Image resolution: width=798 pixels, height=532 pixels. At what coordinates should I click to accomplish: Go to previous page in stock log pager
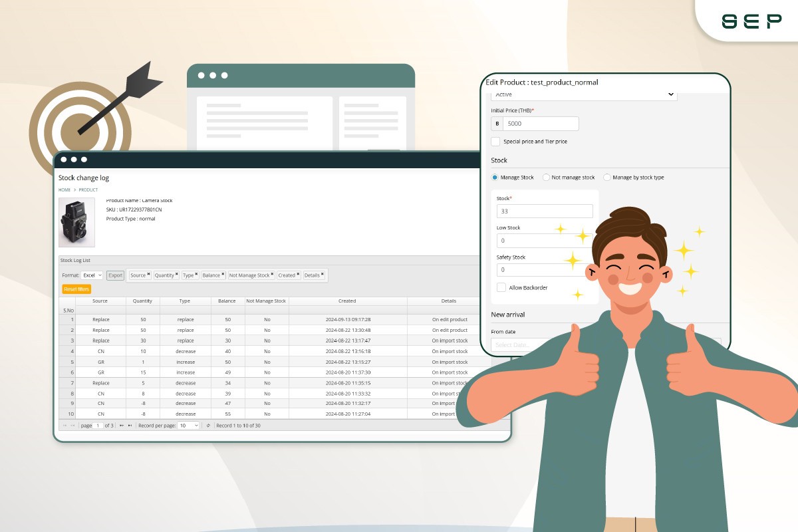(x=72, y=426)
